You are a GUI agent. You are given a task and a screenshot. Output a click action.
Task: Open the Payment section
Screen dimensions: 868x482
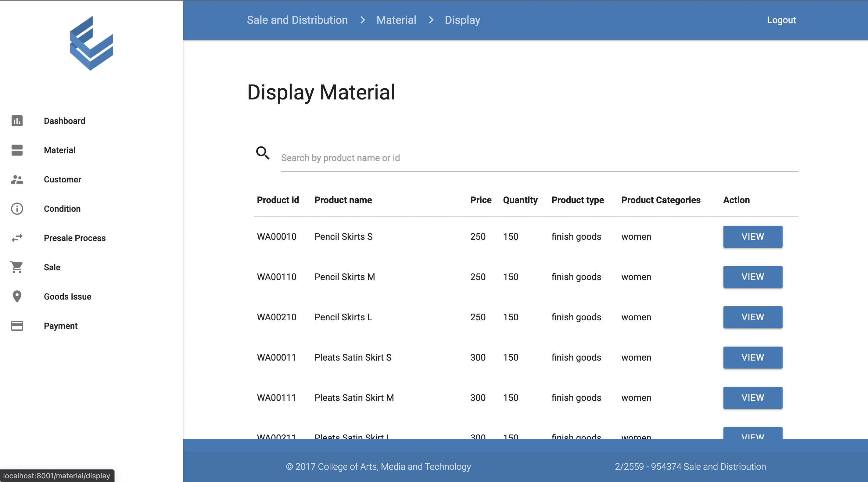(x=61, y=326)
